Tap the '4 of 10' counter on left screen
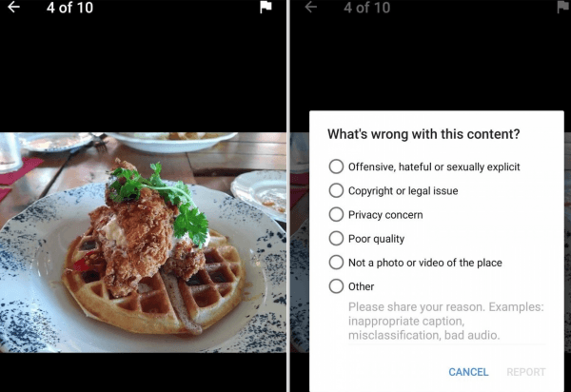571x392 pixels. [69, 8]
